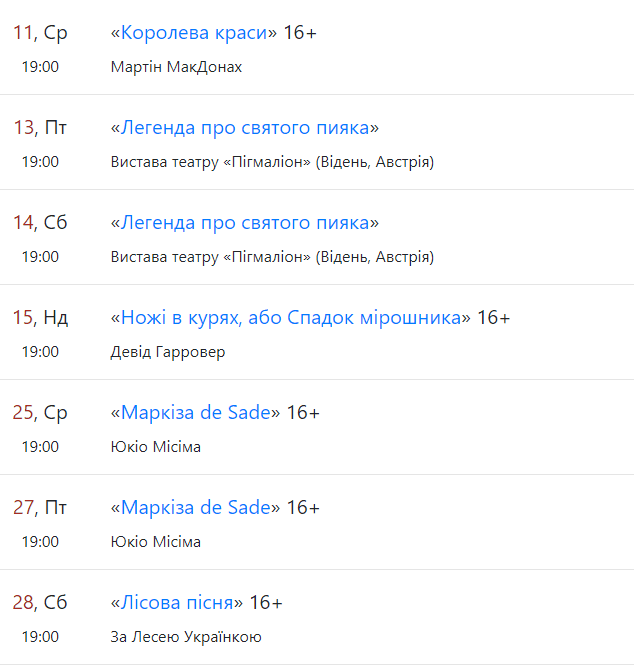Click the date label 25, Ср
Screen dimensions: 635x666
(40, 413)
